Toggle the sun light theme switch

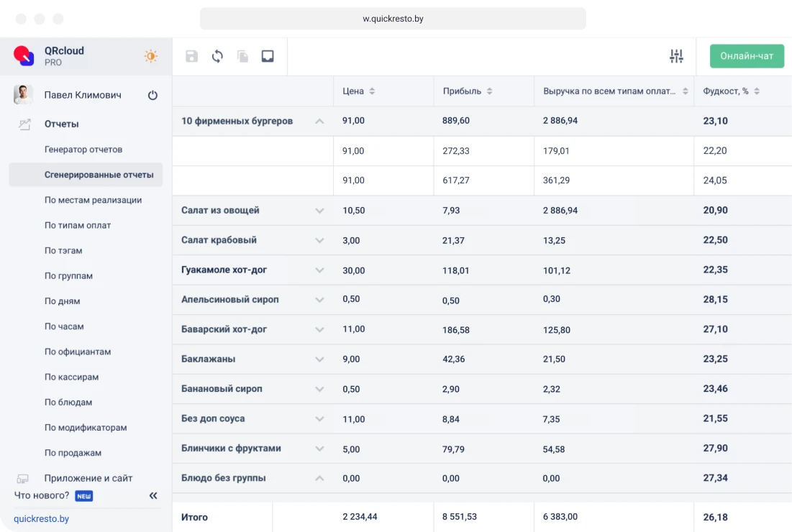coord(150,56)
